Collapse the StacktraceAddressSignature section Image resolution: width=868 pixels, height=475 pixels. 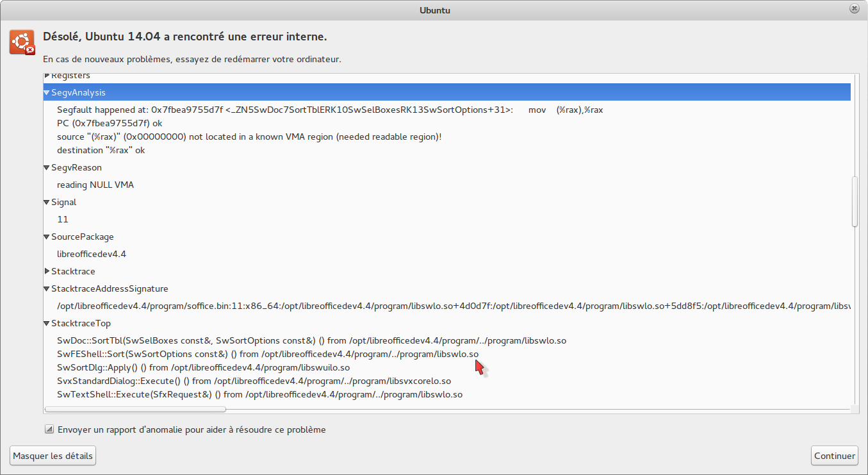point(47,289)
